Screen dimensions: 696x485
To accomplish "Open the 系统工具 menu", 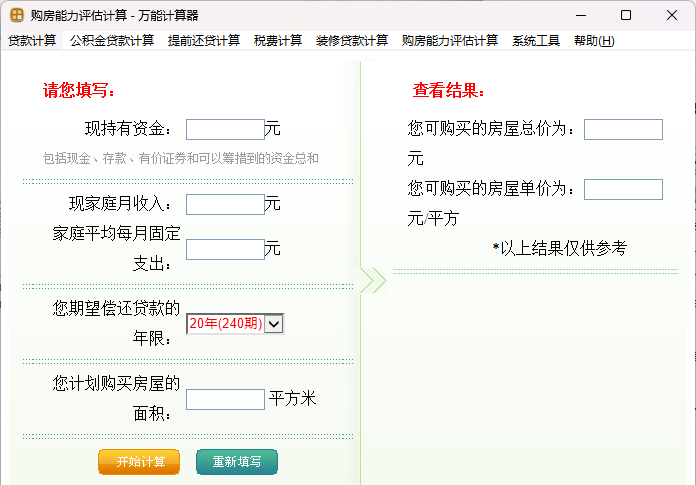I will (536, 41).
